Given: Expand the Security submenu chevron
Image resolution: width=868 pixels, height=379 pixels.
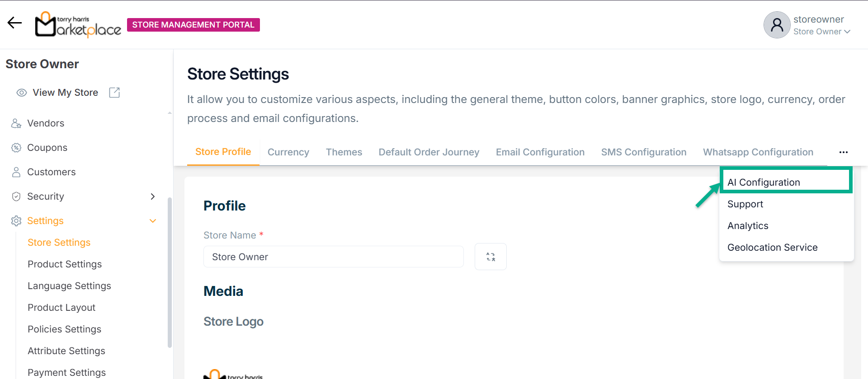Looking at the screenshot, I should coord(153,197).
